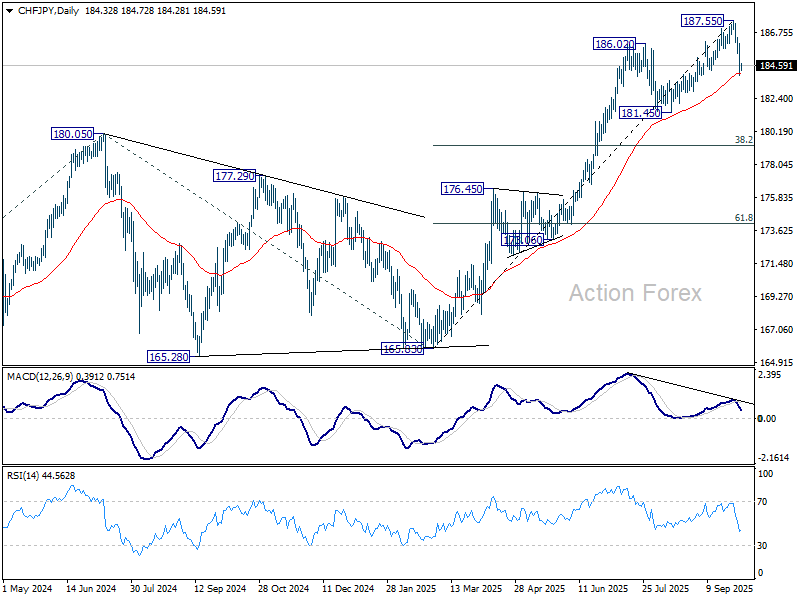
Task: Click the 167.060 price axis value
Action: 777,330
